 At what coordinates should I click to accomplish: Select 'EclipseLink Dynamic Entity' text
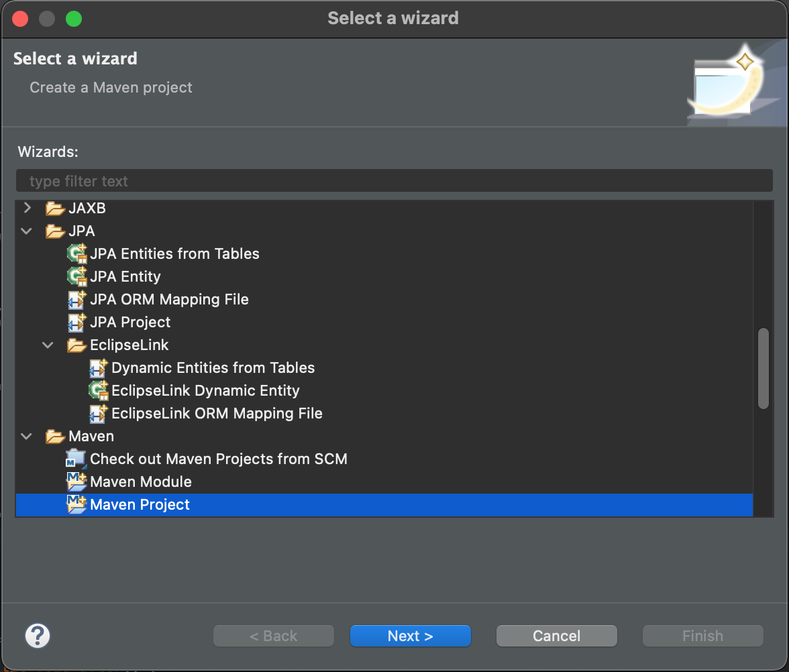205,391
